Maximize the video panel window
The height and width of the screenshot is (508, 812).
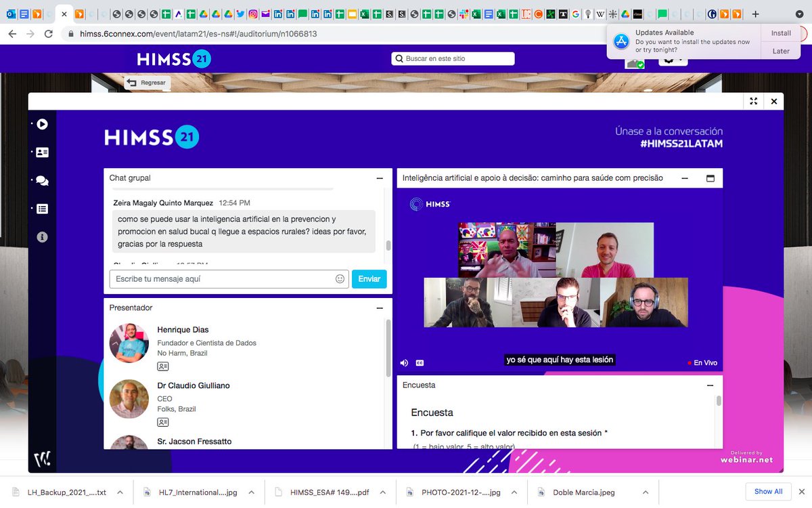coord(710,178)
